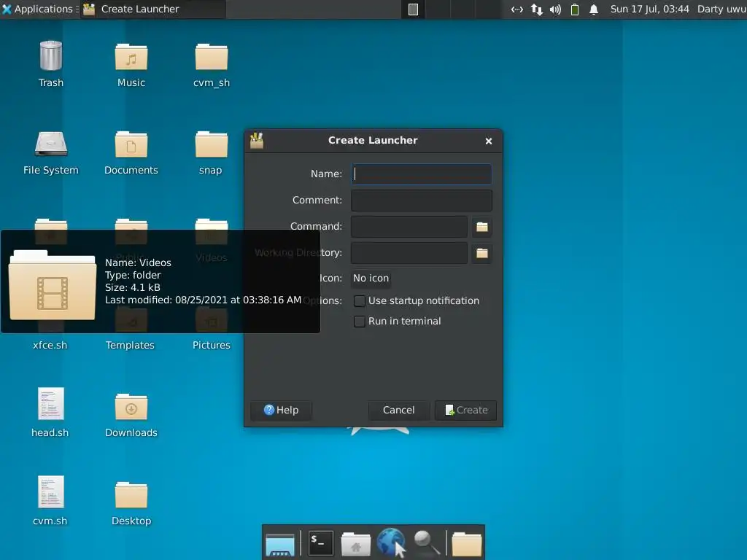Select the Documents folder icon
The height and width of the screenshot is (560, 747).
pyautogui.click(x=131, y=144)
